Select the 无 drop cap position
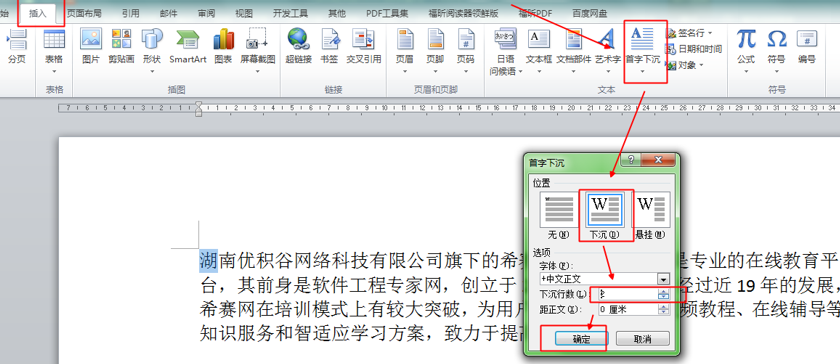 click(558, 215)
